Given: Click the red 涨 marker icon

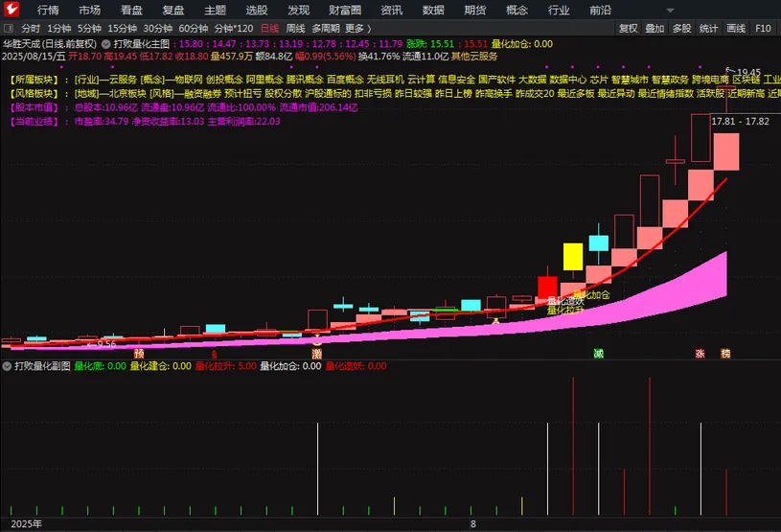Looking at the screenshot, I should 700,354.
